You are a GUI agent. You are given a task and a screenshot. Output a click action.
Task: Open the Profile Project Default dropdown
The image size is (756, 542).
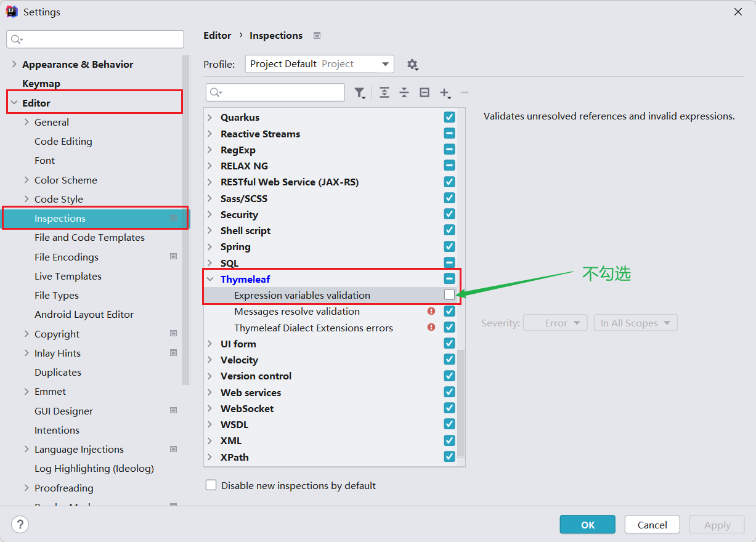point(319,64)
